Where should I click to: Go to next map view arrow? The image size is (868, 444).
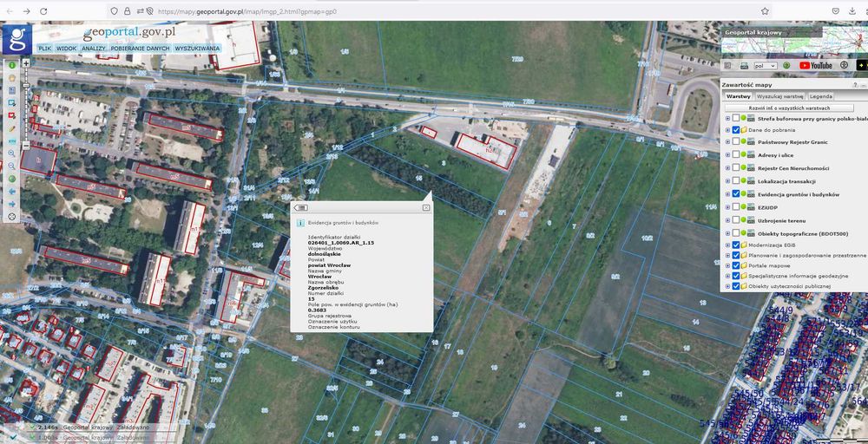click(x=12, y=204)
